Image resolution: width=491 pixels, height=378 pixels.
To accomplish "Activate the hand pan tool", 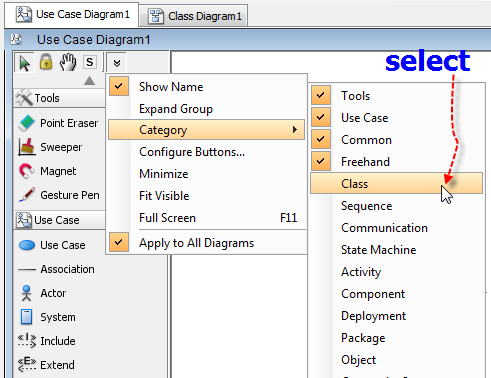I will point(68,62).
